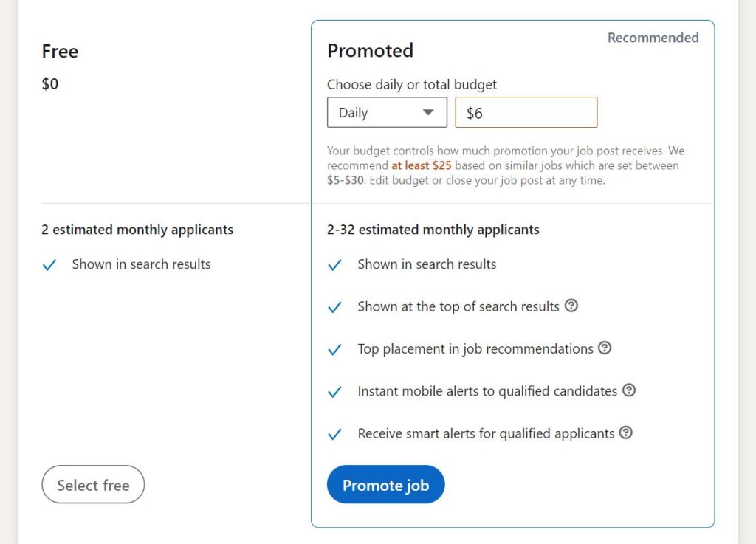Click the dropdown arrow next to Daily
This screenshot has height=544, width=756.
[x=427, y=112]
